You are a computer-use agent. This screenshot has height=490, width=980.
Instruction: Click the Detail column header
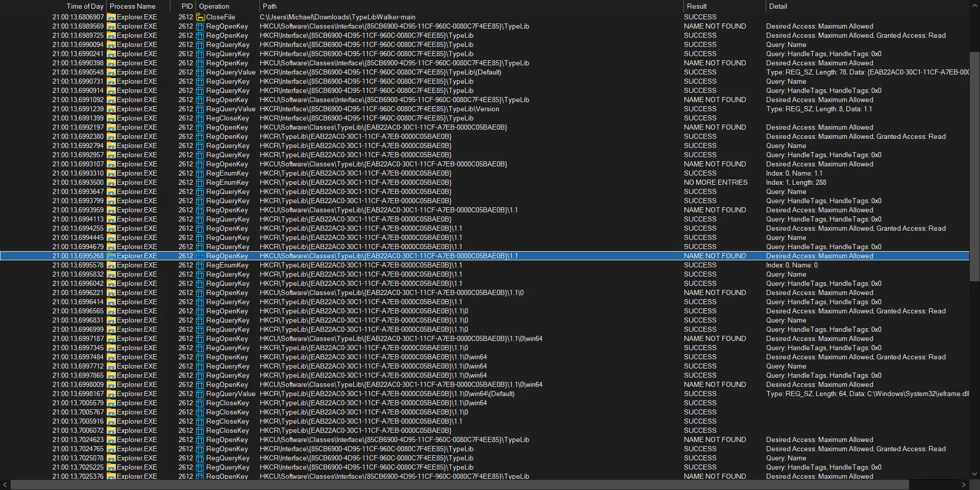(778, 6)
